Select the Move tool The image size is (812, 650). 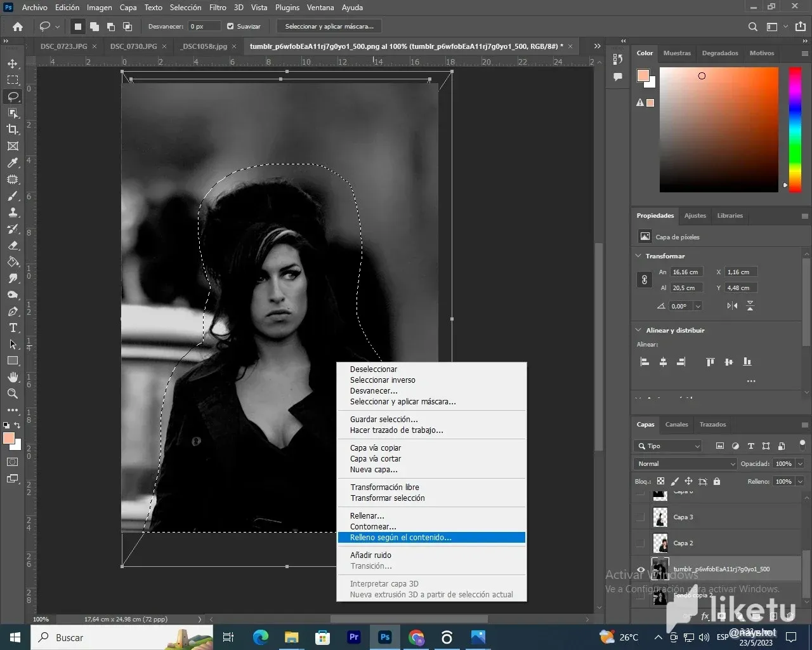[x=13, y=63]
